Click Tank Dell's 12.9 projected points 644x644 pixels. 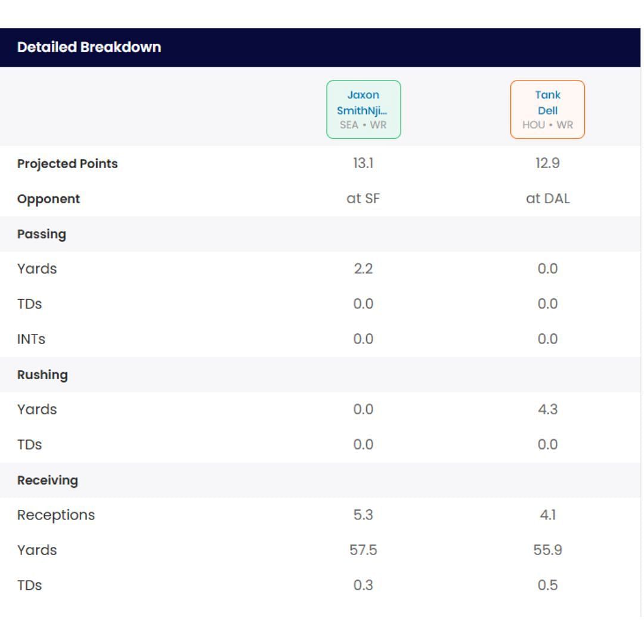(x=547, y=163)
